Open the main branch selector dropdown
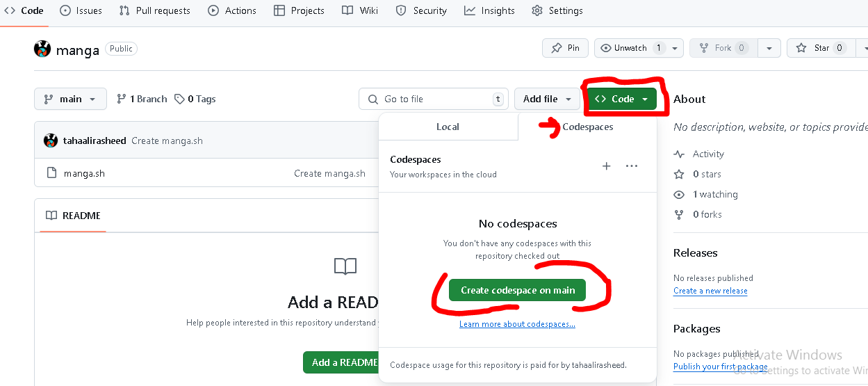The height and width of the screenshot is (386, 868). click(70, 99)
